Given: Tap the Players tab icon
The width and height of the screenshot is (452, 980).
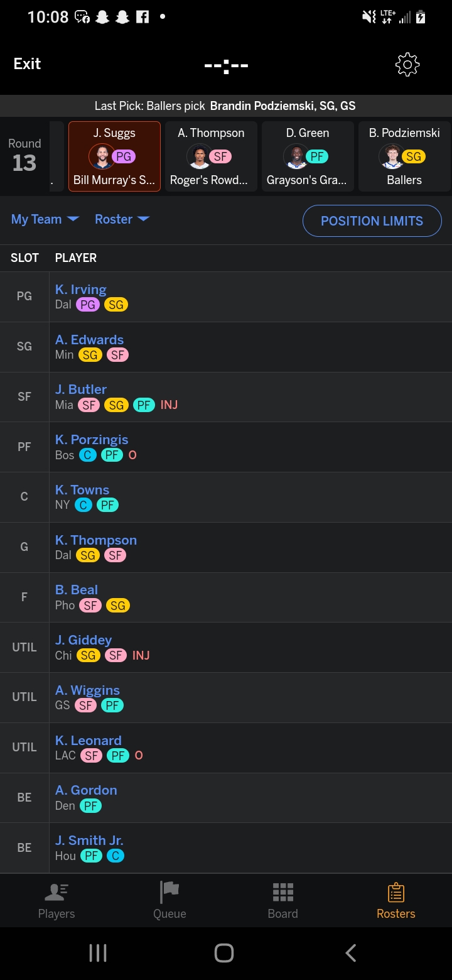Looking at the screenshot, I should [56, 892].
